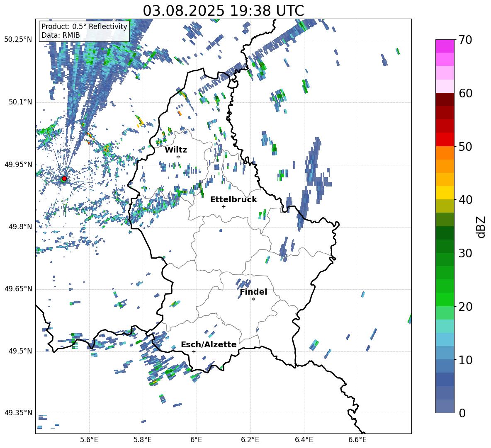Click the bright red colorbar swatch above 50
Viewport: 491px width, 448px height.
pyautogui.click(x=445, y=140)
